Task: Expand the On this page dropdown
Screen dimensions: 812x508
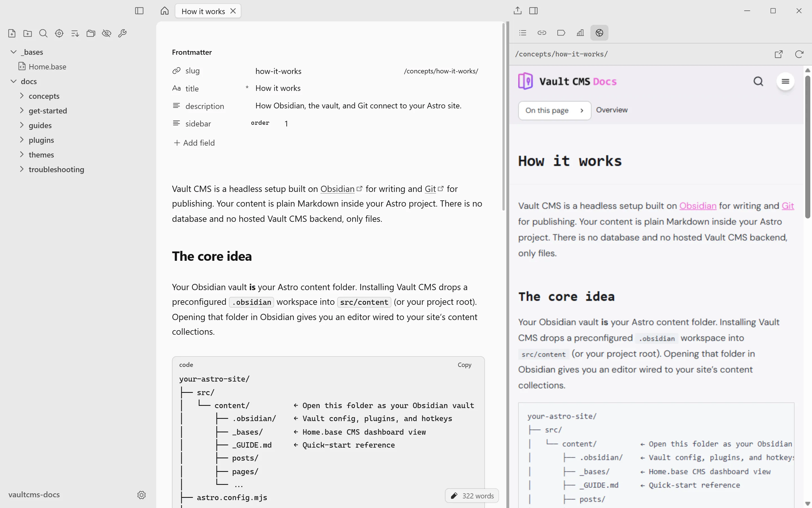Action: (555, 110)
